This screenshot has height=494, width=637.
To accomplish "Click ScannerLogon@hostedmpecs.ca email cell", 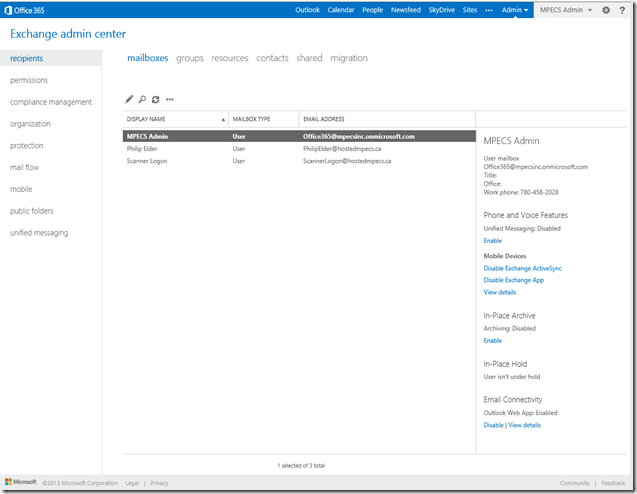I will 347,161.
